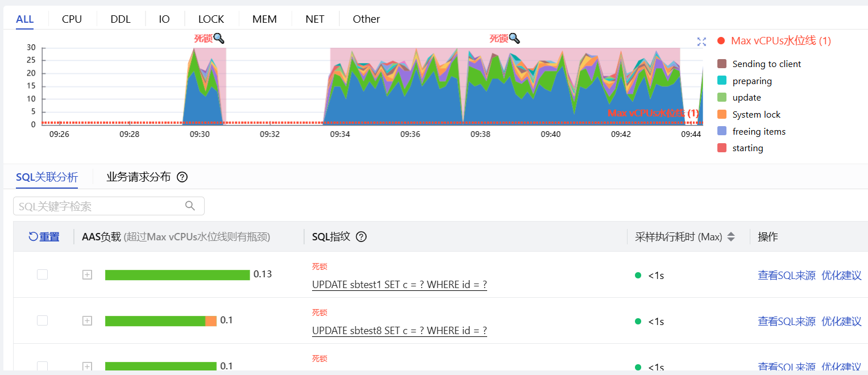Check the third row checkbox

42,366
